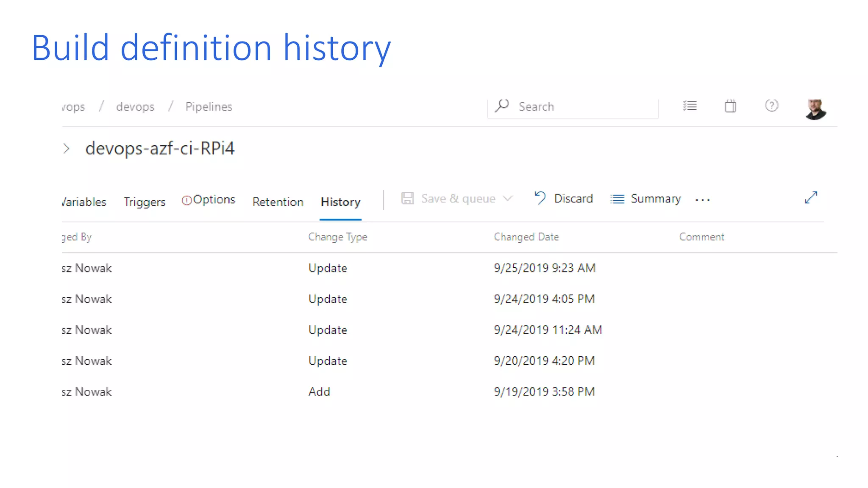Click the fullscreen expand arrows icon
The height and width of the screenshot is (488, 868).
tap(810, 197)
